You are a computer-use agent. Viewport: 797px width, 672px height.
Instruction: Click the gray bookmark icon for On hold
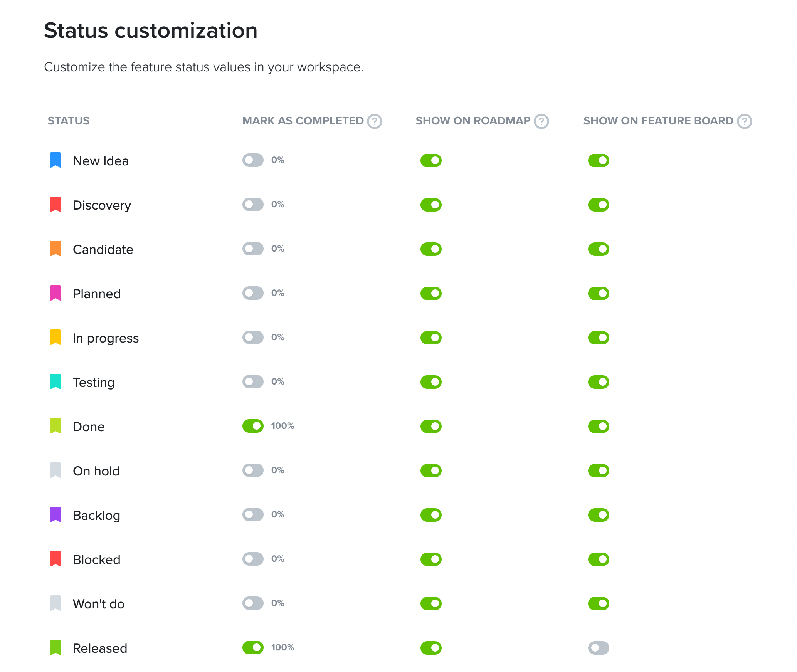[55, 470]
